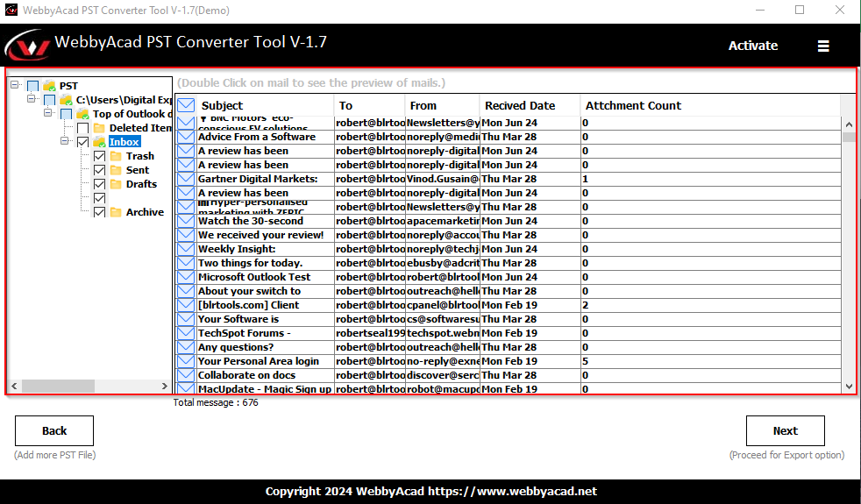Image resolution: width=861 pixels, height=504 pixels.
Task: Uncheck the Sent folder checkbox
Action: click(x=99, y=170)
